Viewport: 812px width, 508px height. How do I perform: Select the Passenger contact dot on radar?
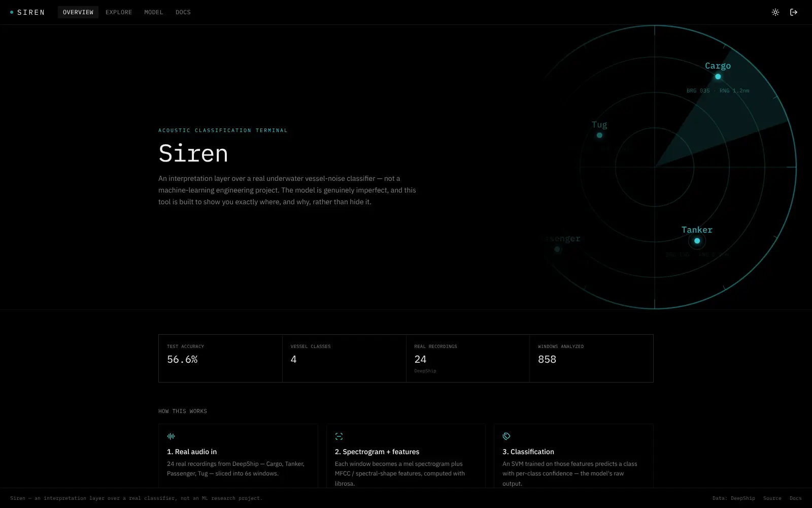[557, 249]
